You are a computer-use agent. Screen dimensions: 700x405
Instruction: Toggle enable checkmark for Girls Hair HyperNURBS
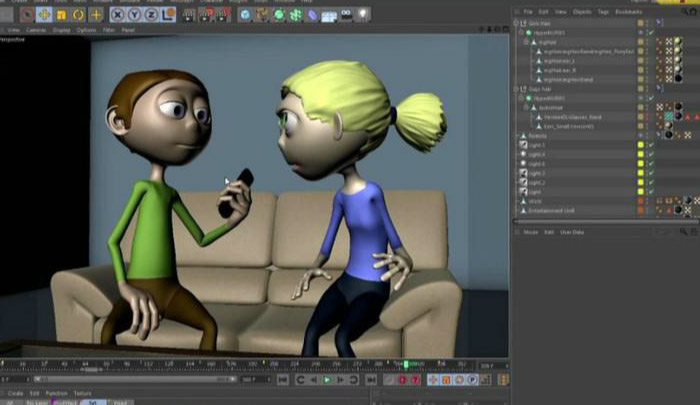coord(651,33)
